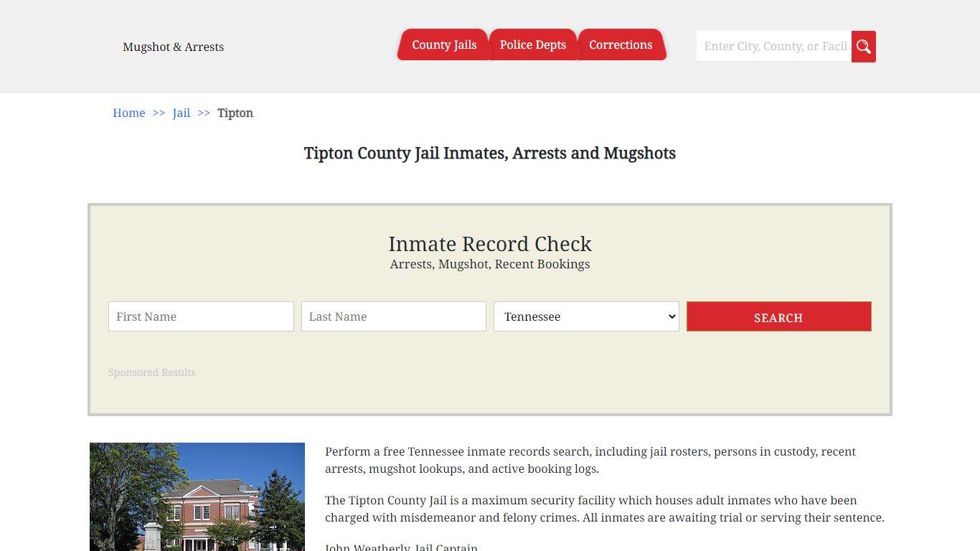Click the Sponsored Results label
Viewport: 980px width, 551px height.
click(152, 372)
